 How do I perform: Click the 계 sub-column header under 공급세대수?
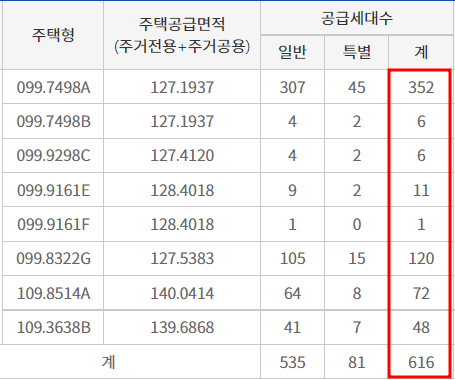click(421, 52)
